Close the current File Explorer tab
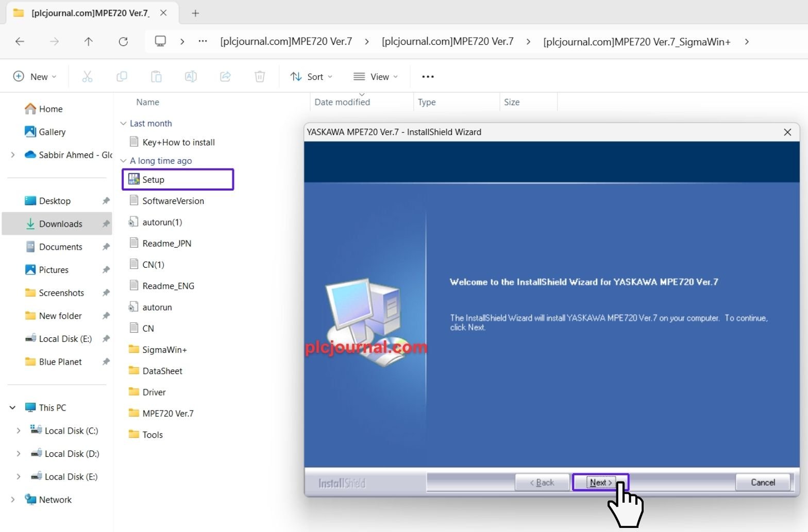This screenshot has width=808, height=532. (x=163, y=13)
